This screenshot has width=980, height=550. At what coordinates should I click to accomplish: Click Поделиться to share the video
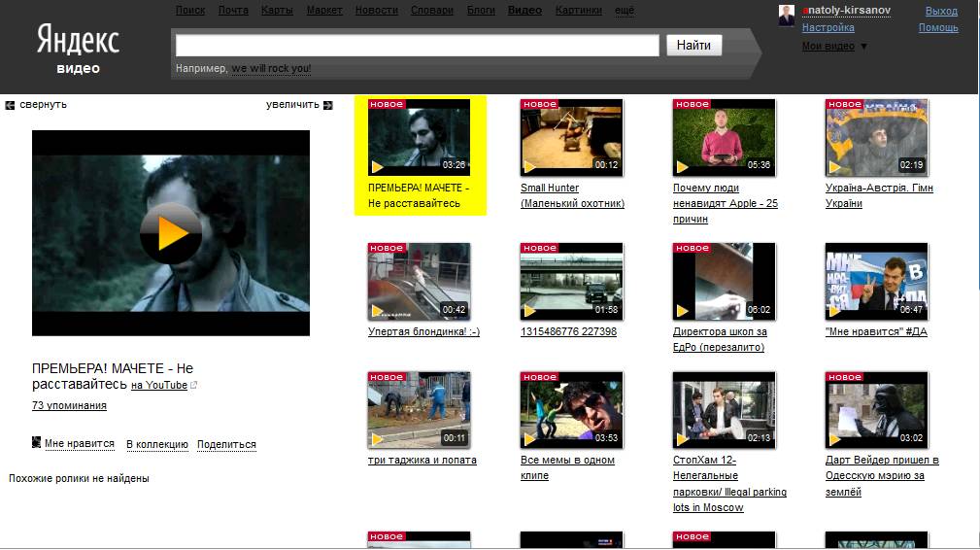click(226, 444)
